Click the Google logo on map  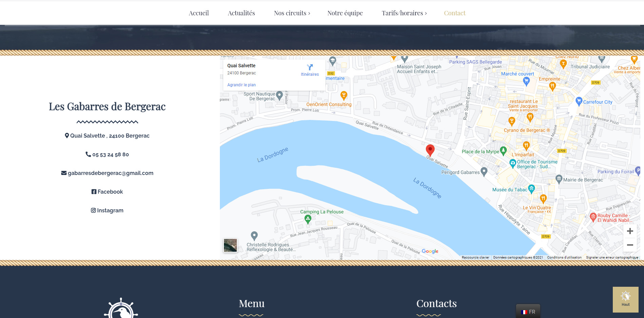coord(430,251)
